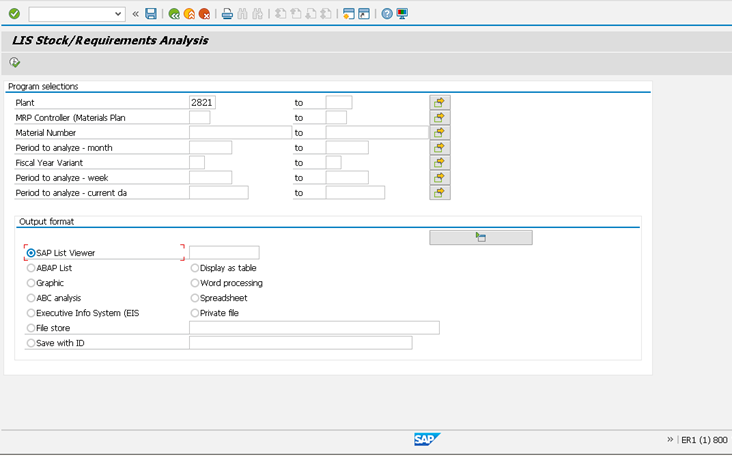Click the Material Number 'to' field
Screen dimensions: 732x456
coord(377,133)
